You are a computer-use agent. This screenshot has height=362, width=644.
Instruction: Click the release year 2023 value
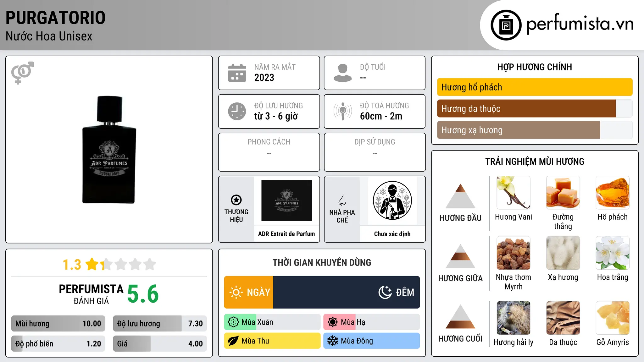pyautogui.click(x=264, y=78)
